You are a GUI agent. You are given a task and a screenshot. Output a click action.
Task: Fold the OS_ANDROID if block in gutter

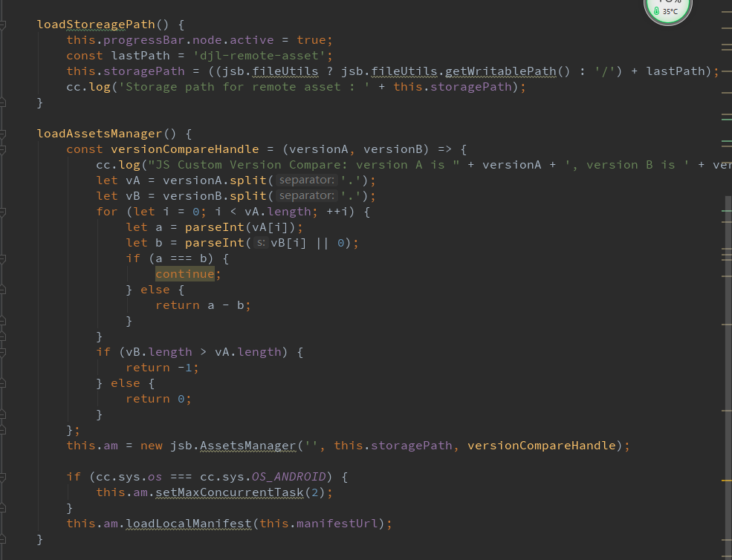pos(2,477)
